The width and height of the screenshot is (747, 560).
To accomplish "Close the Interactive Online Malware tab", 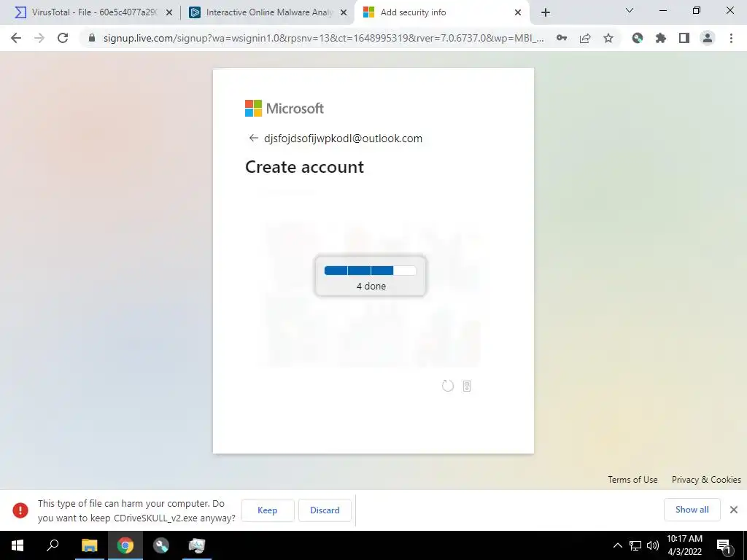I will click(344, 13).
